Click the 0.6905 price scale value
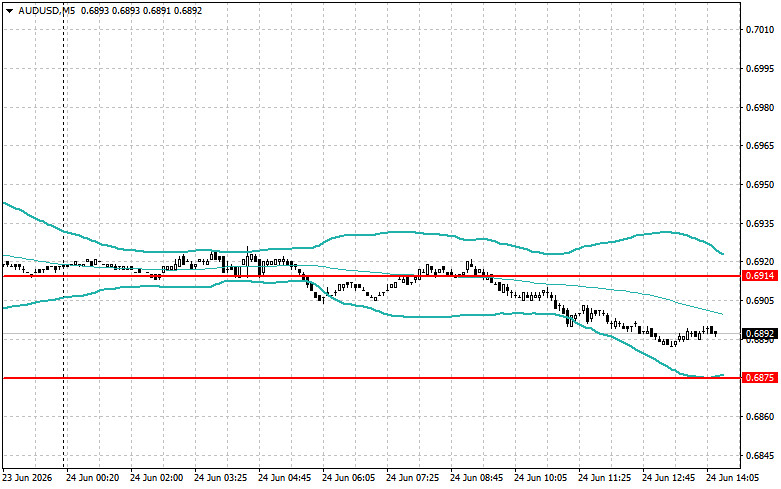The height and width of the screenshot is (489, 781). [760, 301]
